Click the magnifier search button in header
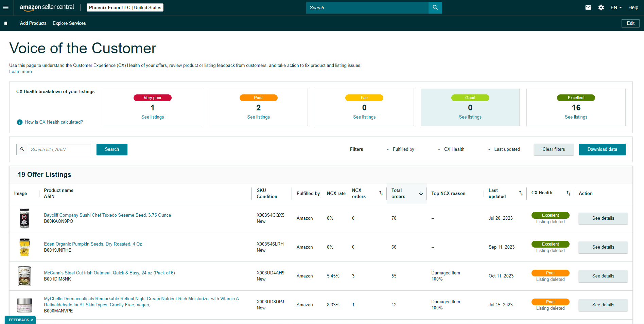Viewport: 644px width, 324px height. point(435,7)
